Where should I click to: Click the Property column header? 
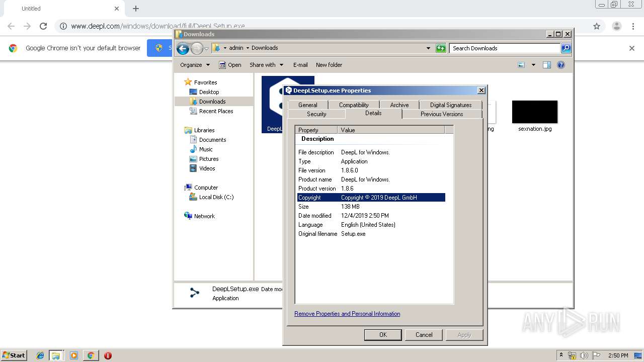pyautogui.click(x=316, y=130)
